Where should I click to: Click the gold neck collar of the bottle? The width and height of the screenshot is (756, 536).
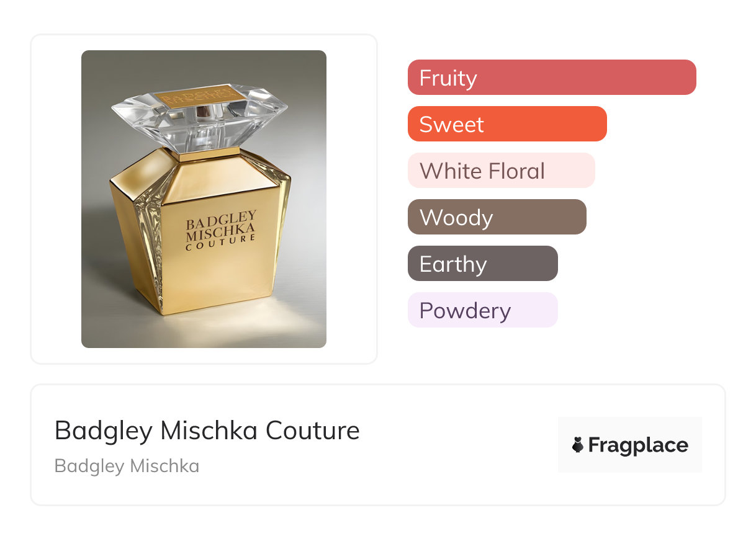pos(209,153)
